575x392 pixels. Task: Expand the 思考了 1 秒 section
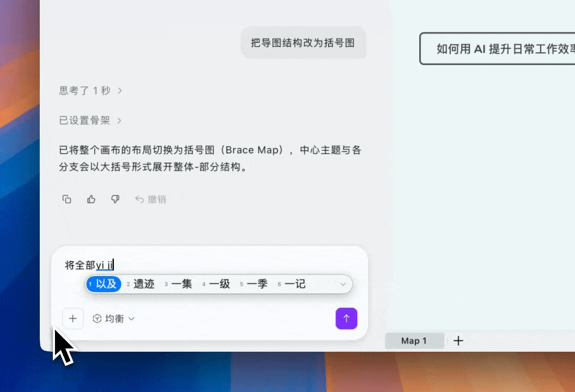tap(90, 90)
